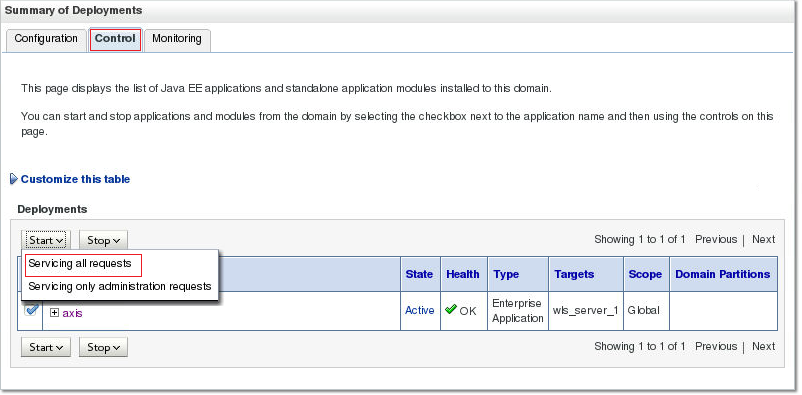This screenshot has width=802, height=395.
Task: Open the bottom Stop dropdown button
Action: [x=103, y=347]
